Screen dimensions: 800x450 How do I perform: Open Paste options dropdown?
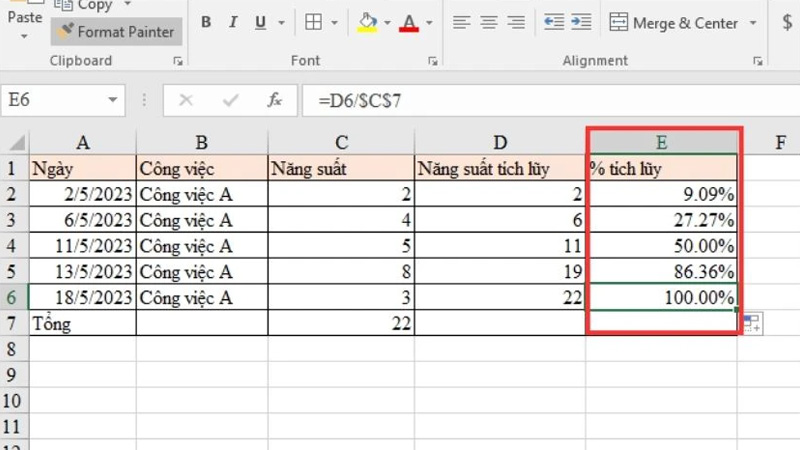24,36
